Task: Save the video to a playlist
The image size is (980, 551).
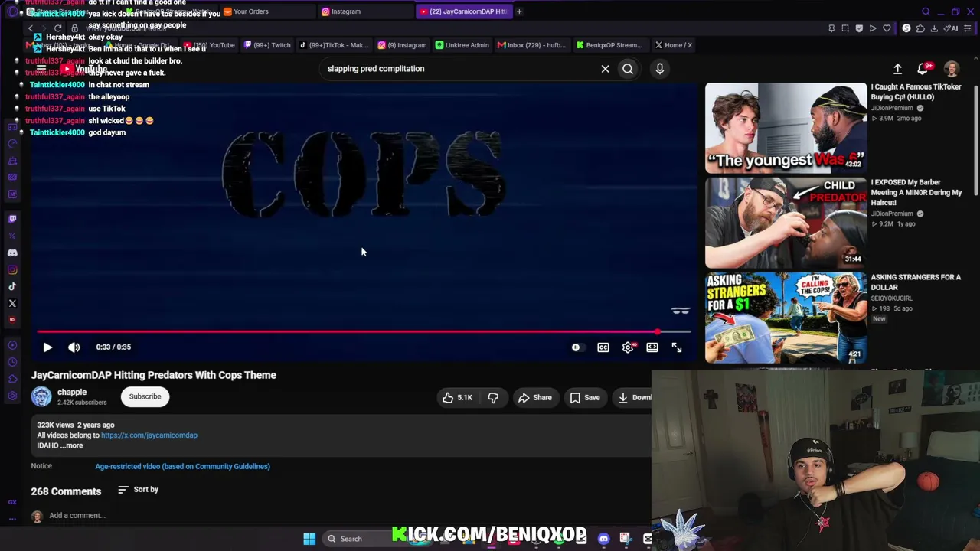Action: [x=585, y=397]
